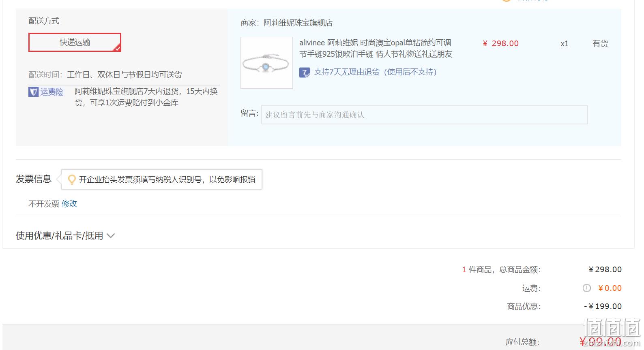
Task: Click the ￥298.00 item price
Action: pos(500,43)
